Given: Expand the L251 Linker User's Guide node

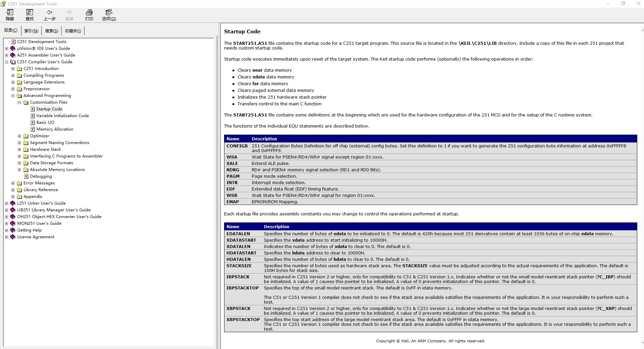Looking at the screenshot, I should (x=6, y=203).
